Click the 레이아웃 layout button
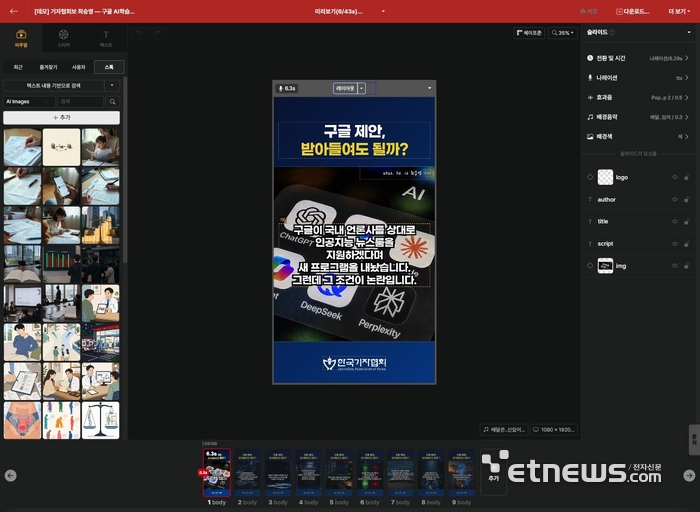The image size is (700, 512). tap(346, 88)
